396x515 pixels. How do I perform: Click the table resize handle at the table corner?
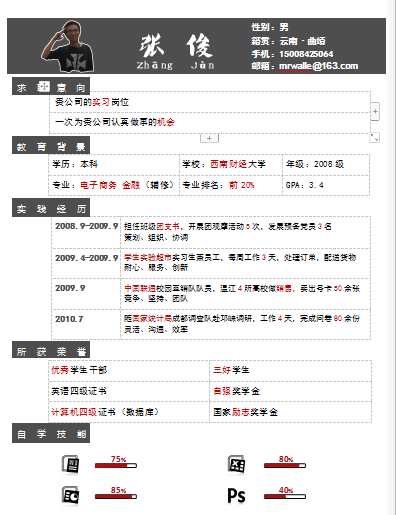pyautogui.click(x=375, y=137)
